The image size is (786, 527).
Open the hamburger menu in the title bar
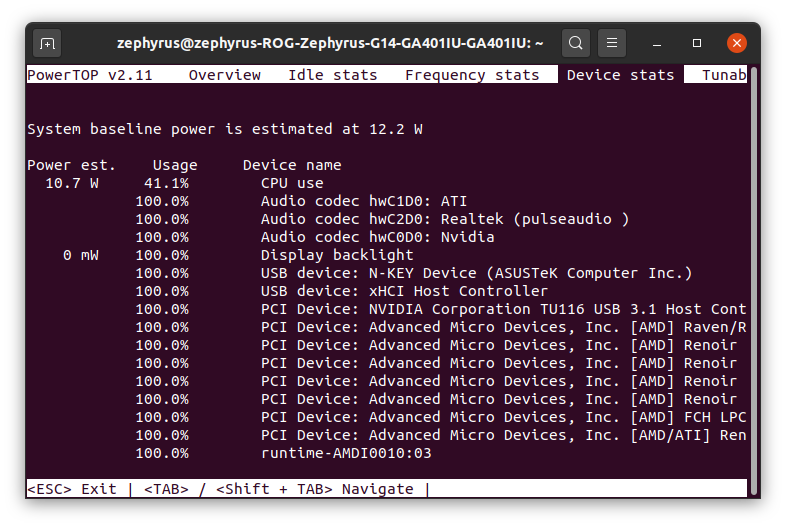[612, 43]
